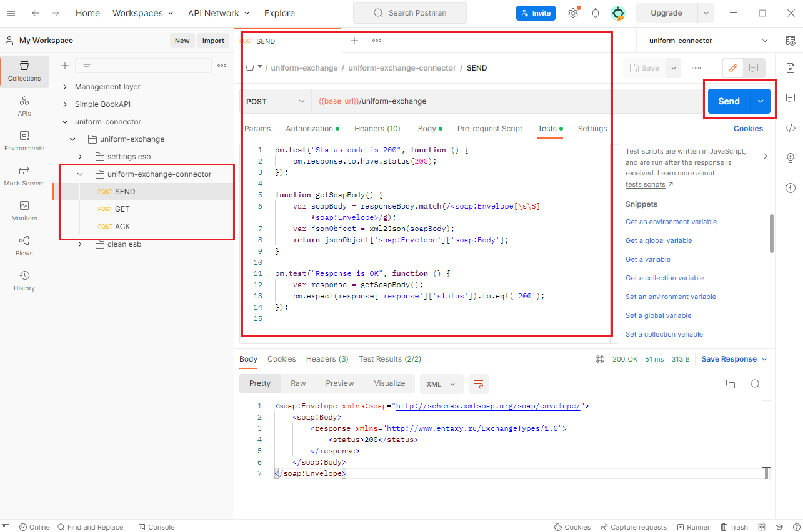Open the Save Response dropdown
This screenshot has width=803, height=532.
coord(734,359)
